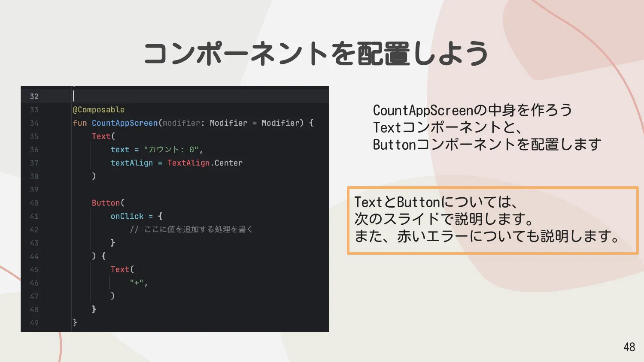
Task: Click the Button( call on line 40
Action: [x=108, y=203]
